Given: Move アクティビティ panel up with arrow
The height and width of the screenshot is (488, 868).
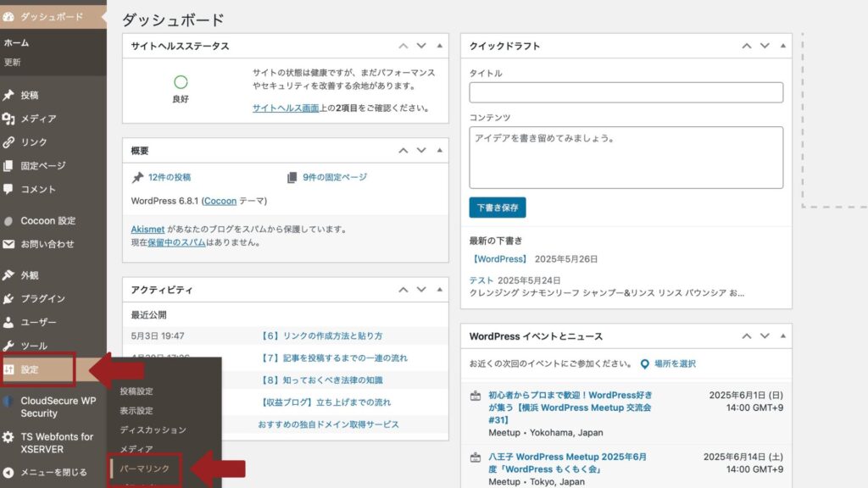Looking at the screenshot, I should (403, 290).
